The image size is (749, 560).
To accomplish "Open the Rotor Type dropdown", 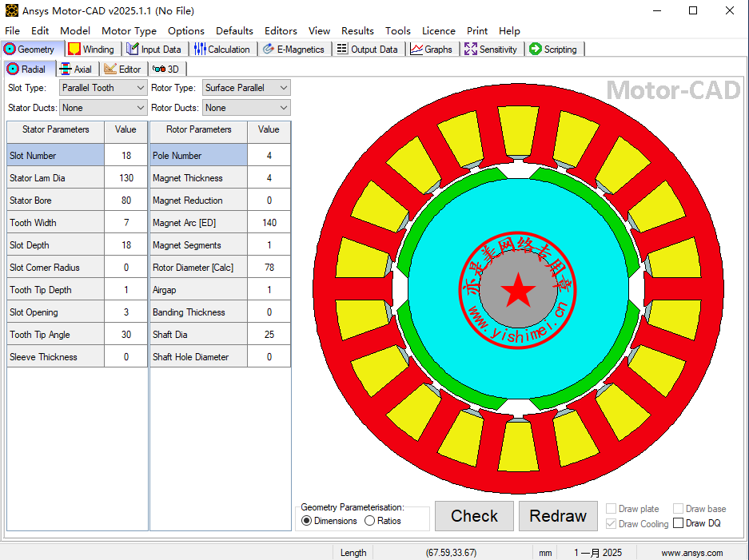I will click(x=246, y=88).
